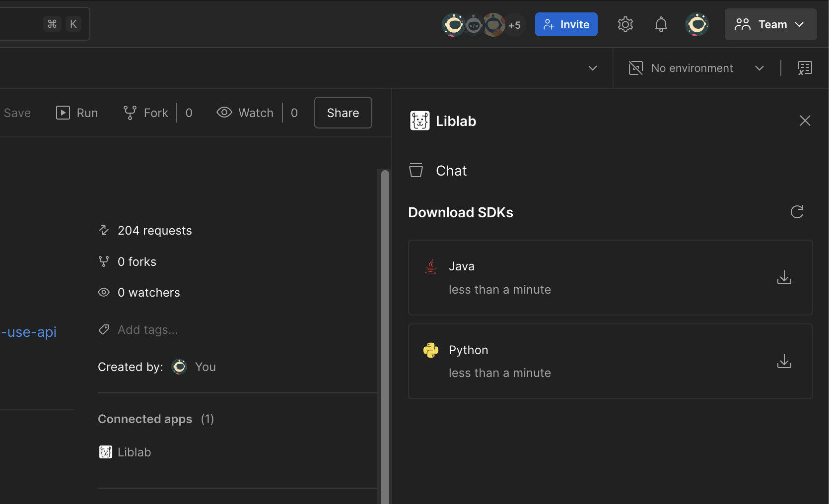Expand the Team dropdown
The width and height of the screenshot is (829, 504).
pyautogui.click(x=770, y=24)
